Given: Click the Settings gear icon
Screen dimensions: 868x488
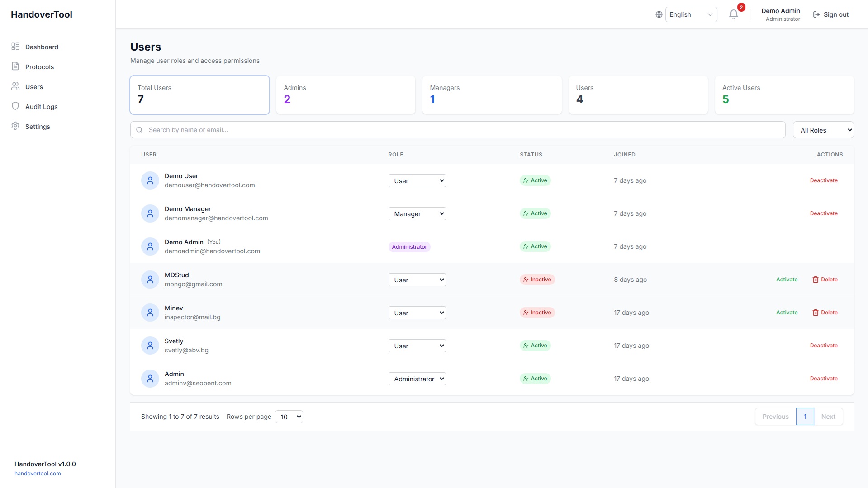Looking at the screenshot, I should [15, 126].
